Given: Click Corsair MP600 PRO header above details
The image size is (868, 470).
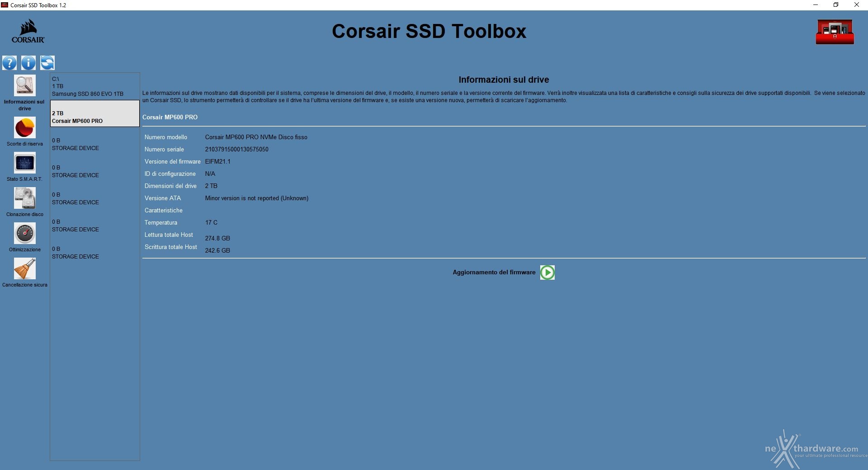Looking at the screenshot, I should coord(170,117).
